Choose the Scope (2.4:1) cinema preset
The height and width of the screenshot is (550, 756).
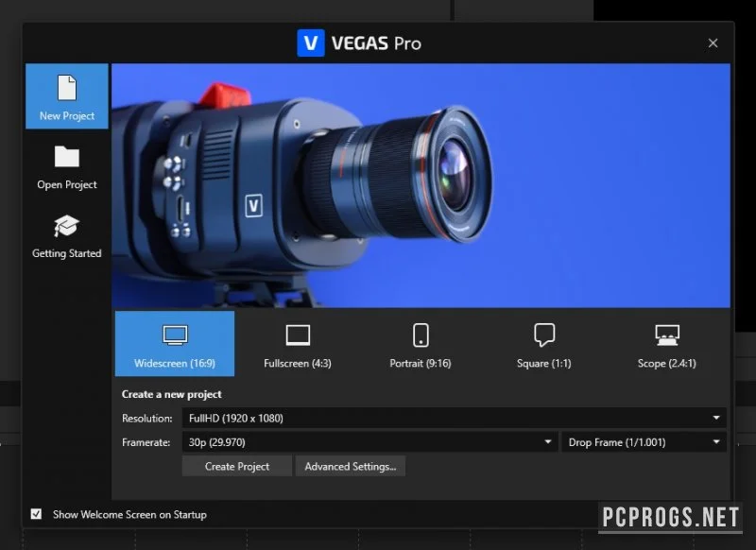click(667, 344)
